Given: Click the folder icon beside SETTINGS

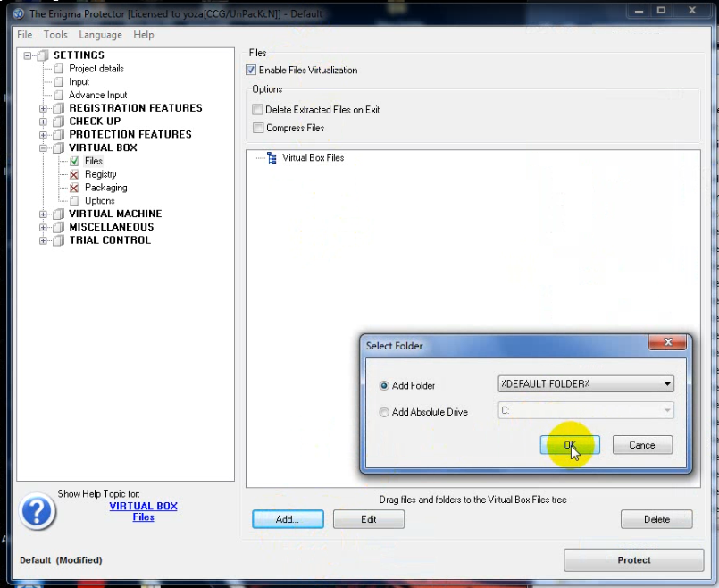Looking at the screenshot, I should coord(43,55).
